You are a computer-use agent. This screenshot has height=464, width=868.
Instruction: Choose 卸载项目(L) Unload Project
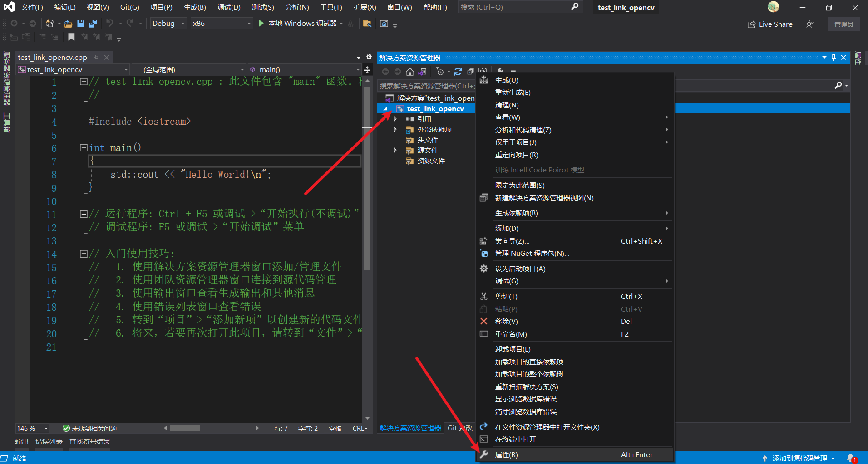pyautogui.click(x=574, y=349)
